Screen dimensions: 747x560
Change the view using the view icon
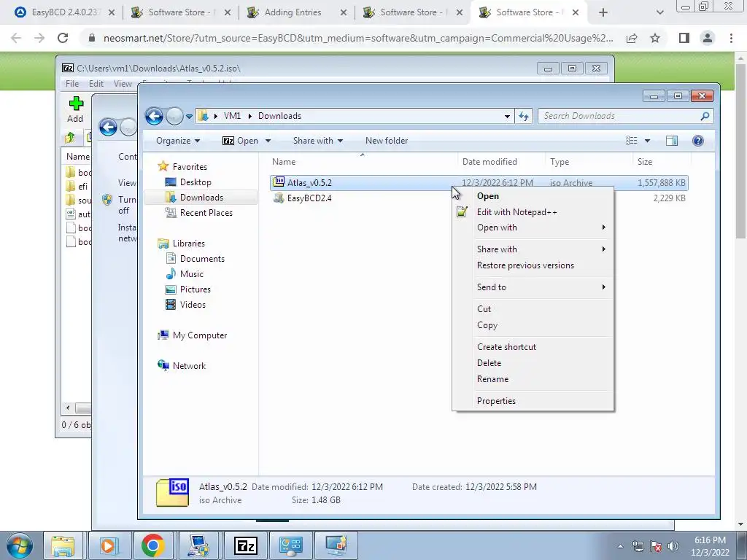631,141
